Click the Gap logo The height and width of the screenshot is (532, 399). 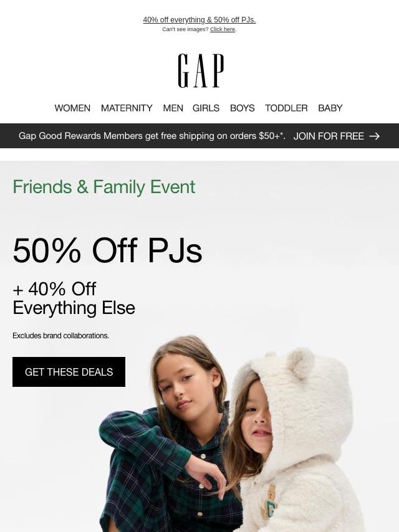point(201,70)
